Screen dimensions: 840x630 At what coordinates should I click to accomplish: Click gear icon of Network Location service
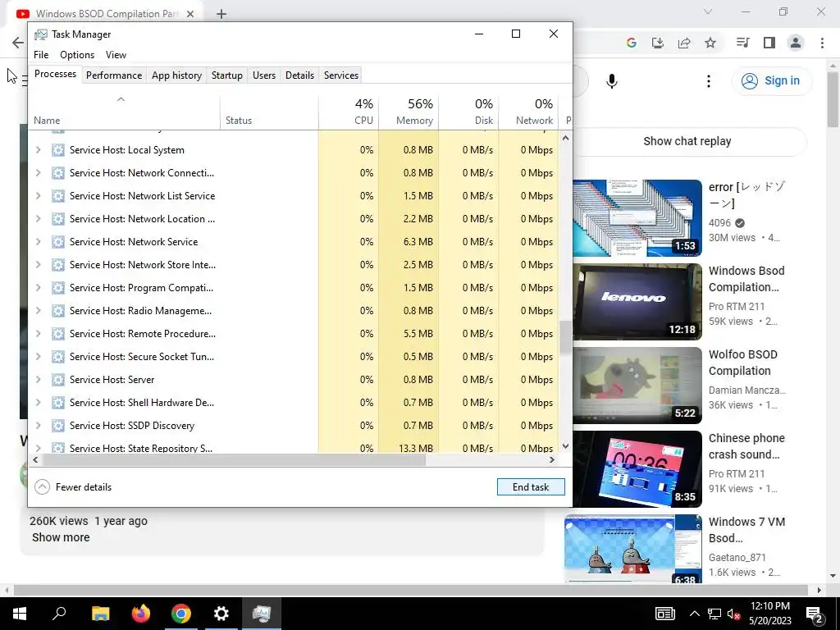[x=58, y=218]
